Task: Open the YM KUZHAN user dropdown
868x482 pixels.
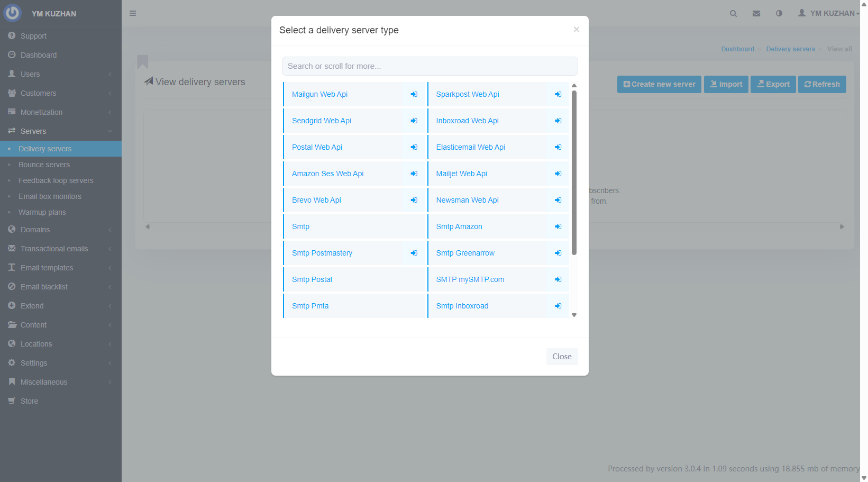Action: tap(828, 13)
